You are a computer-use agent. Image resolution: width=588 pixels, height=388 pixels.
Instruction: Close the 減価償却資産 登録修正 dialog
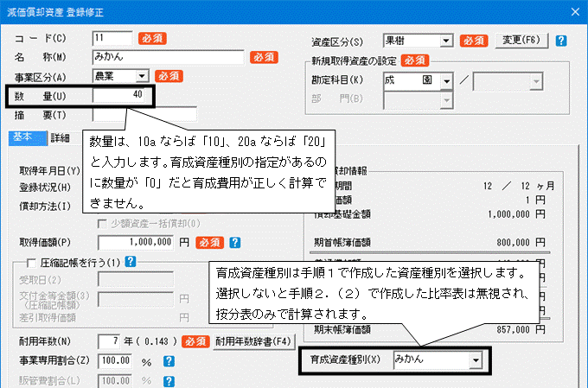click(x=575, y=12)
